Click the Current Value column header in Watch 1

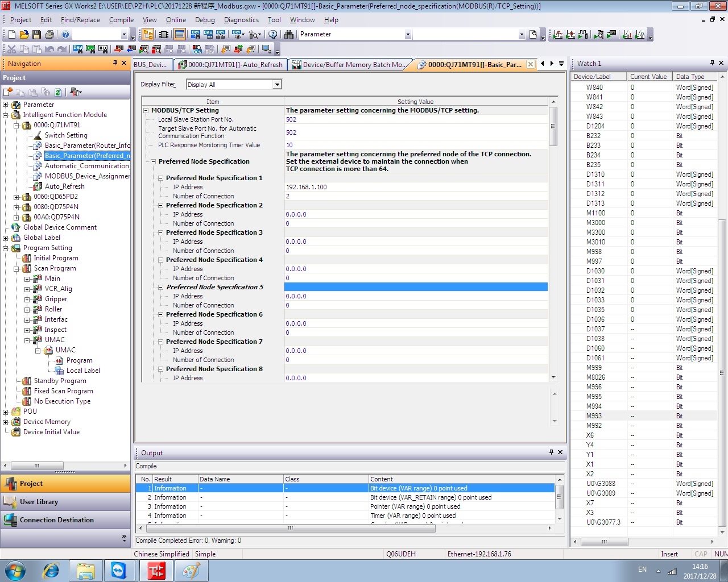[650, 77]
